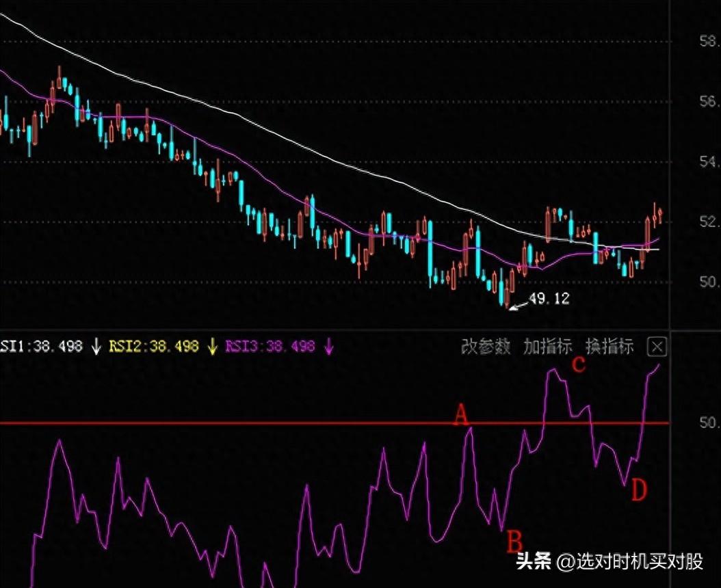Click the 58 price axis label
The image size is (721, 588).
(x=709, y=41)
